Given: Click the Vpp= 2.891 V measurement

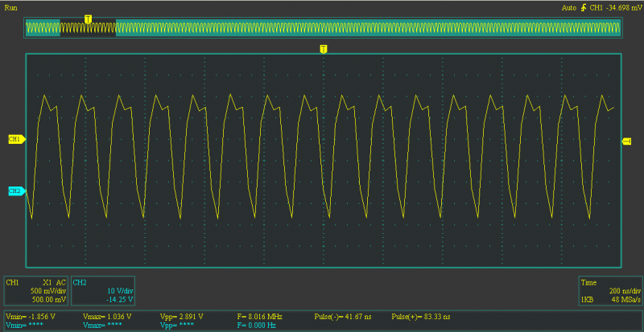Looking at the screenshot, I should point(181,317).
